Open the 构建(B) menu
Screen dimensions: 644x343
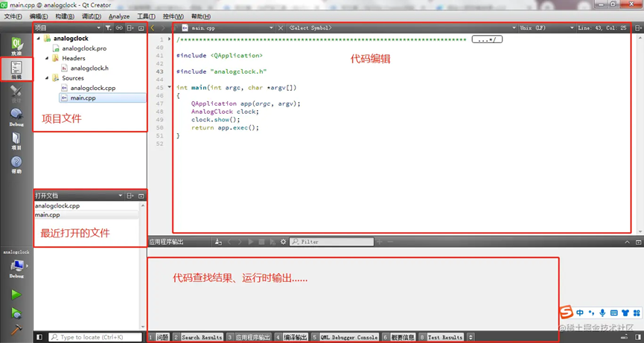coord(65,16)
